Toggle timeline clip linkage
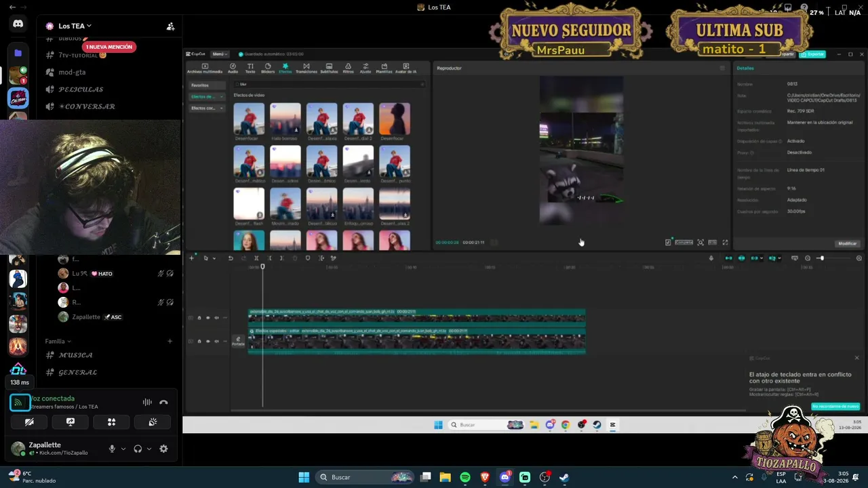 click(x=754, y=258)
